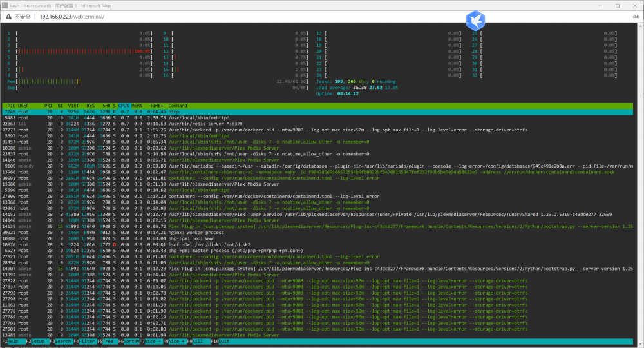This screenshot has height=348, width=644.
Task: Select the lsof /mnt/disk1 process row
Action: pyautogui.click(x=317, y=244)
